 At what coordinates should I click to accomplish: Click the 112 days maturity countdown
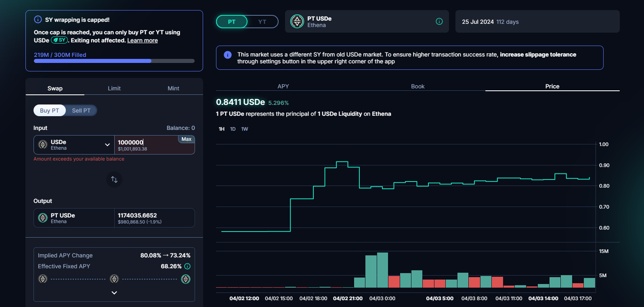pyautogui.click(x=508, y=22)
